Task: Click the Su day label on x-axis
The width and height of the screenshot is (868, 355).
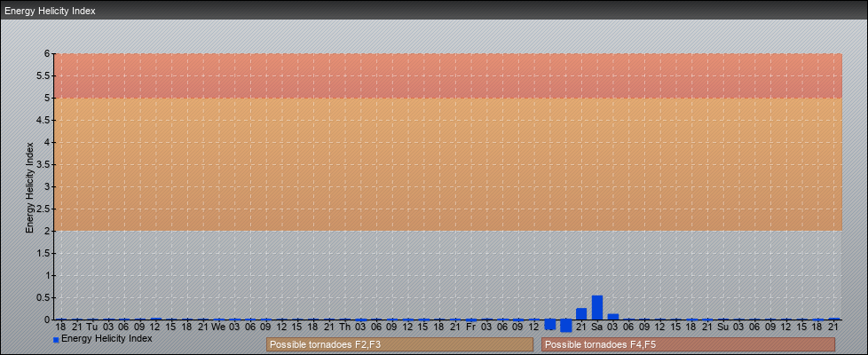Action: [x=723, y=327]
